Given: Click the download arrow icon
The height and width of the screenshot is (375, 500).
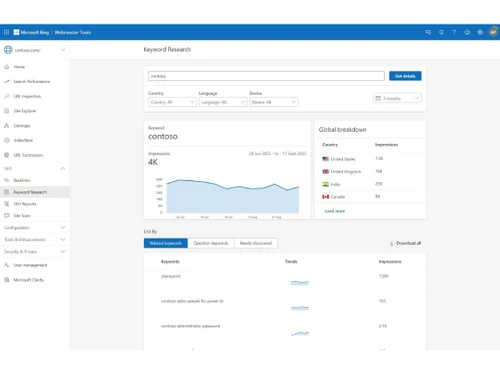Looking at the screenshot, I should click(392, 243).
